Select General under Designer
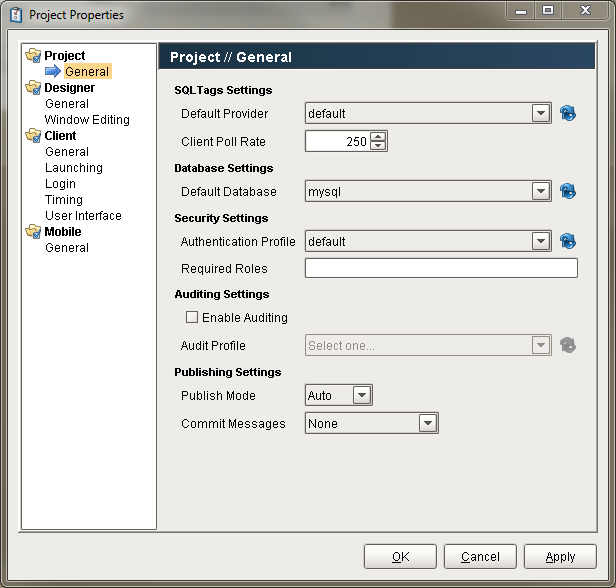The height and width of the screenshot is (588, 616). [x=67, y=104]
